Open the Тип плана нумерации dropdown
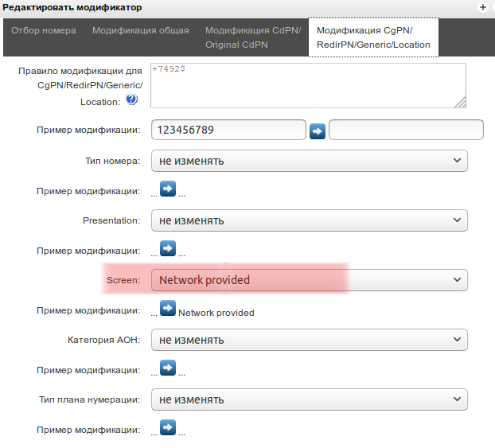 [x=310, y=399]
